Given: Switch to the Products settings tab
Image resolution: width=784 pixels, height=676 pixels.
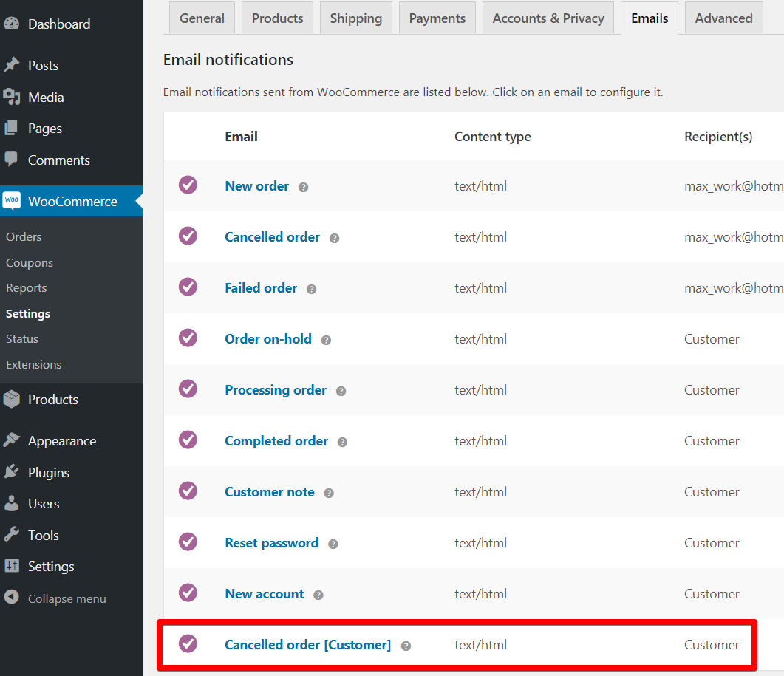Looking at the screenshot, I should point(278,18).
